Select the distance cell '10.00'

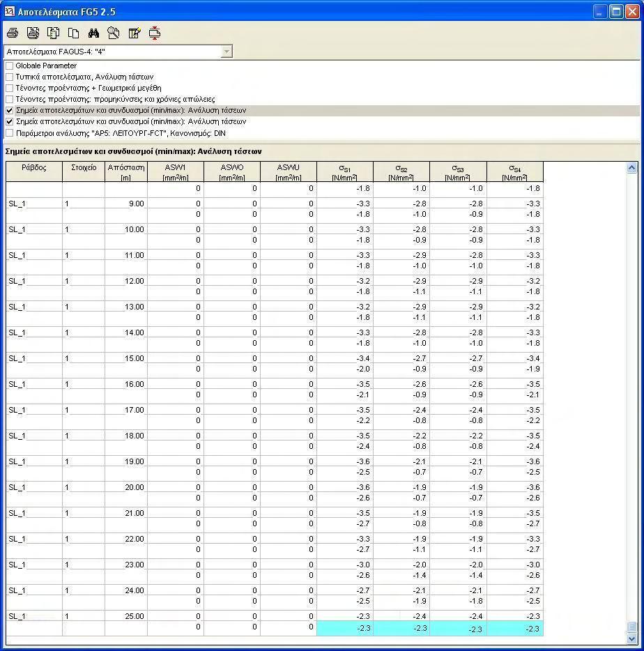pos(126,229)
